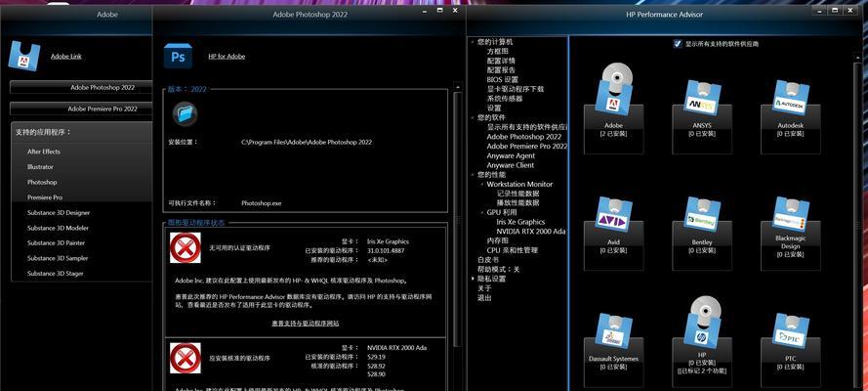868x391 pixels.
Task: Click the Photoshop window vertical scrollbar
Action: coord(457,219)
